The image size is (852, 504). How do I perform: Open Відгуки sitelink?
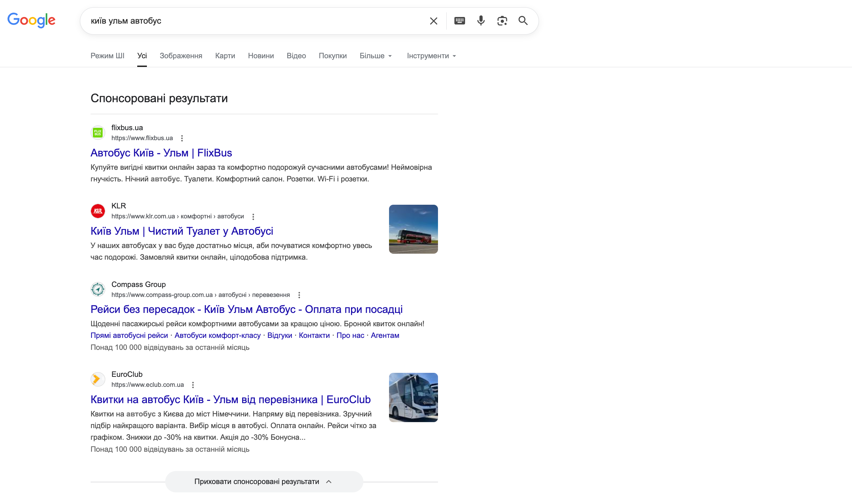(279, 336)
